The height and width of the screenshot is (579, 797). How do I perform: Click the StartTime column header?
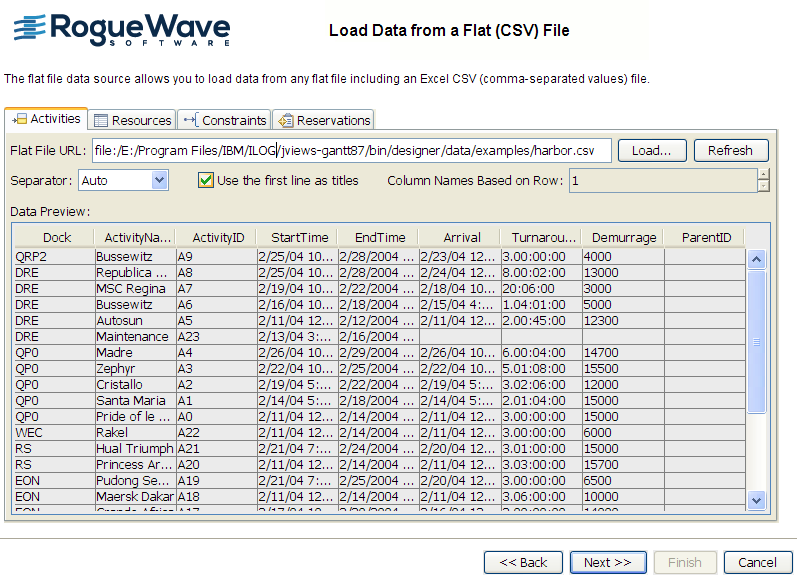pos(299,237)
